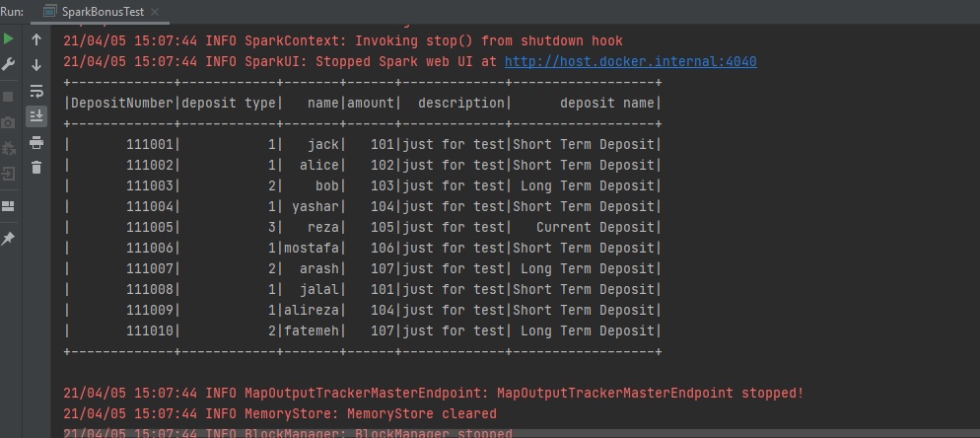This screenshot has height=438, width=980.
Task: Click the camera dump threads icon
Action: pyautogui.click(x=9, y=122)
